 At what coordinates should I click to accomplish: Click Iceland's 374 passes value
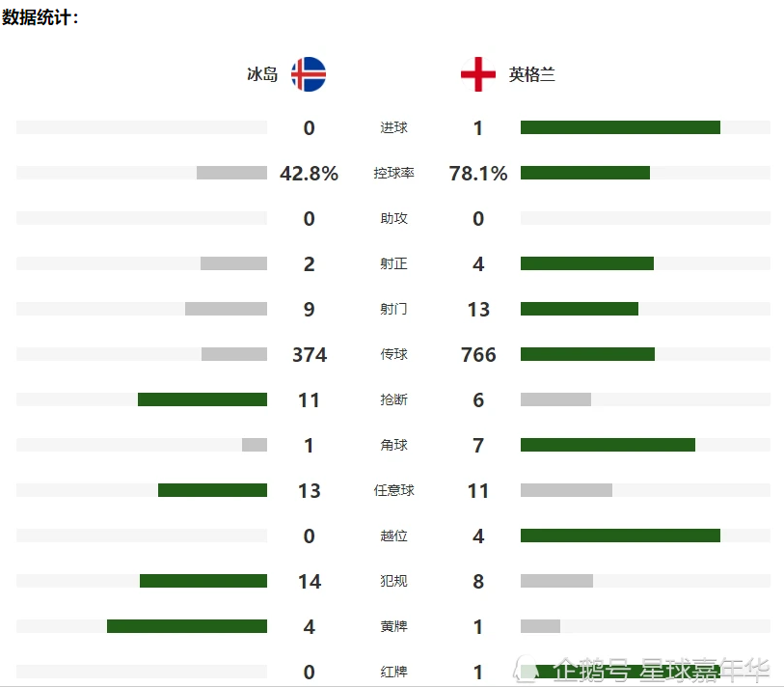[309, 355]
